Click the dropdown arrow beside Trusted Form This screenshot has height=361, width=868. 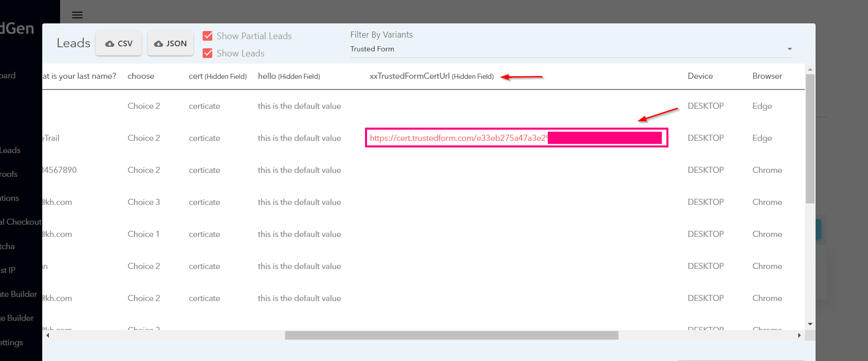click(x=790, y=49)
